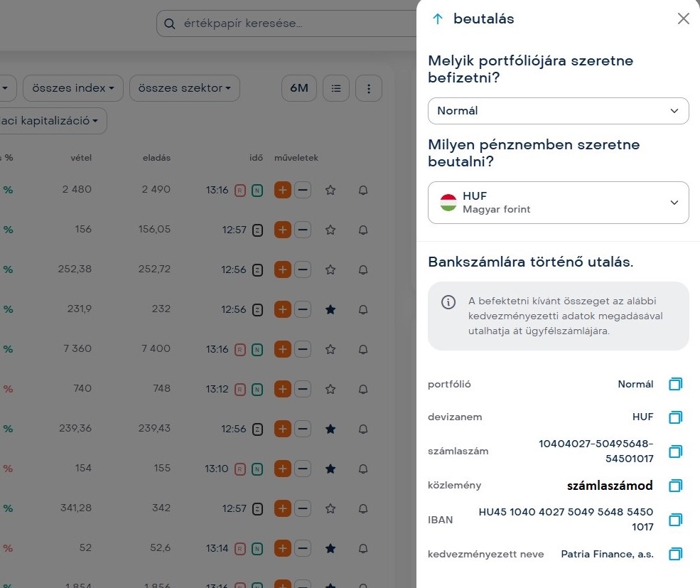
Task: Click the info icon in the notice box
Action: (448, 302)
